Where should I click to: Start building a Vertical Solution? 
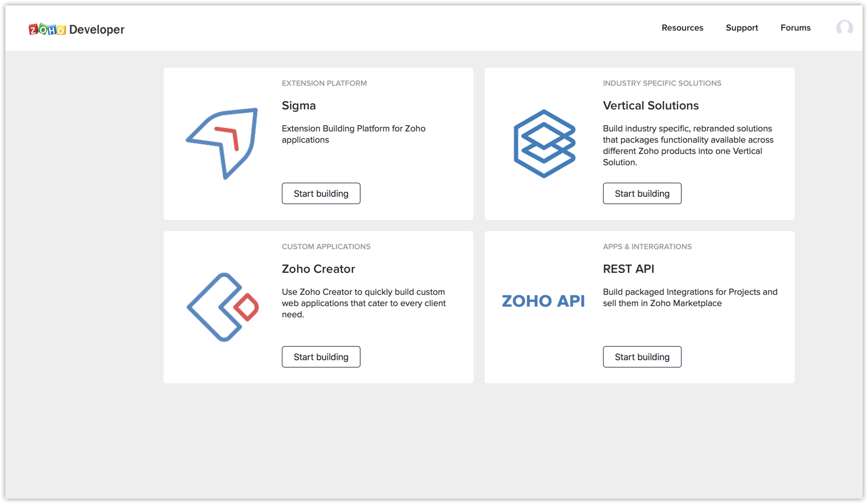(642, 193)
